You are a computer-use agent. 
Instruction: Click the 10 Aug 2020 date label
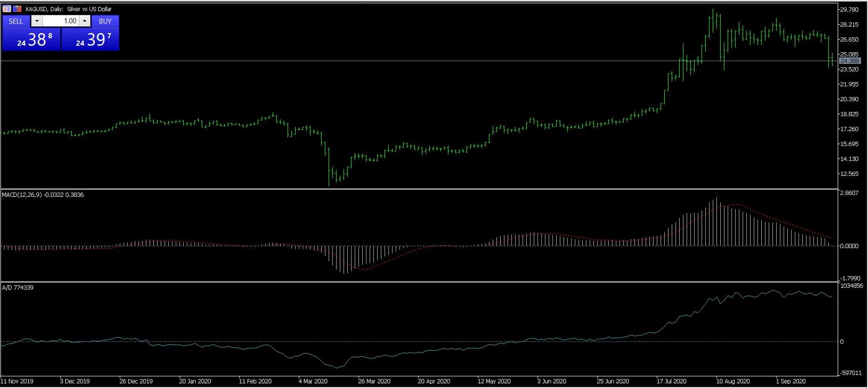pyautogui.click(x=733, y=381)
